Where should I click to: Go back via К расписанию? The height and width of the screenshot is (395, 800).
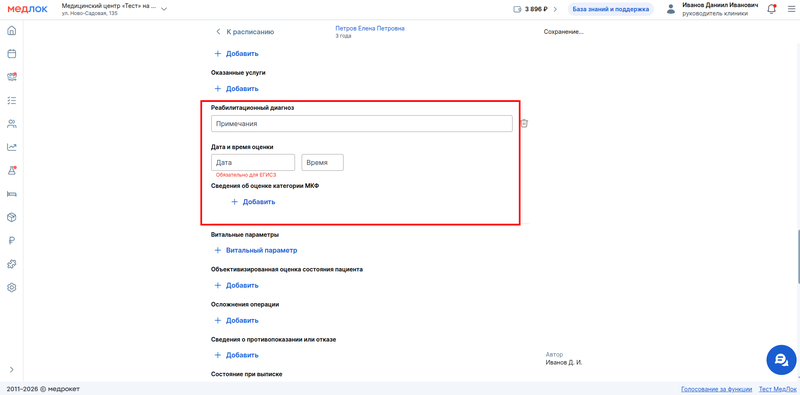coord(245,32)
